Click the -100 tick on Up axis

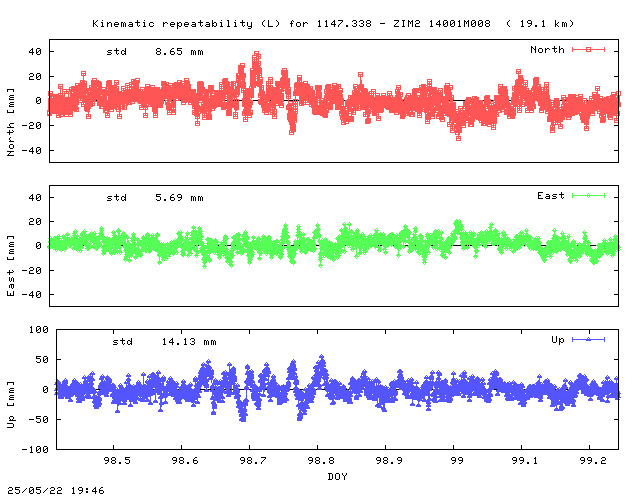(35, 449)
